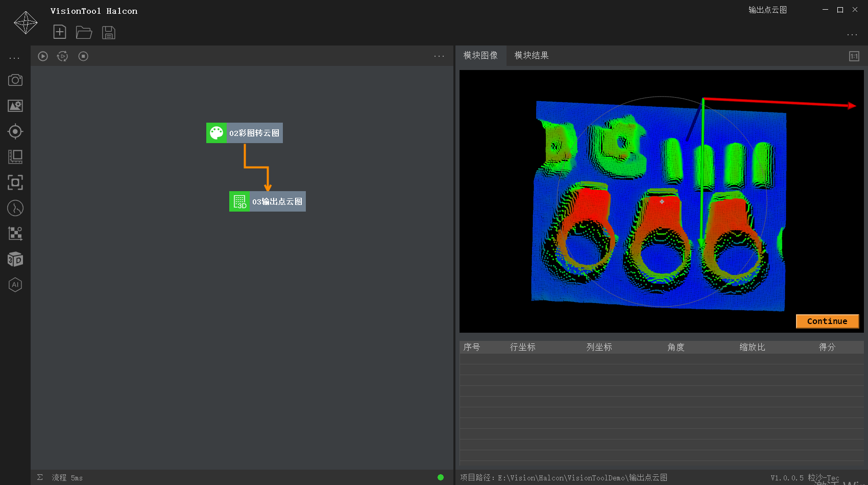
Task: Click the 3D point cloud view
Action: (x=661, y=201)
